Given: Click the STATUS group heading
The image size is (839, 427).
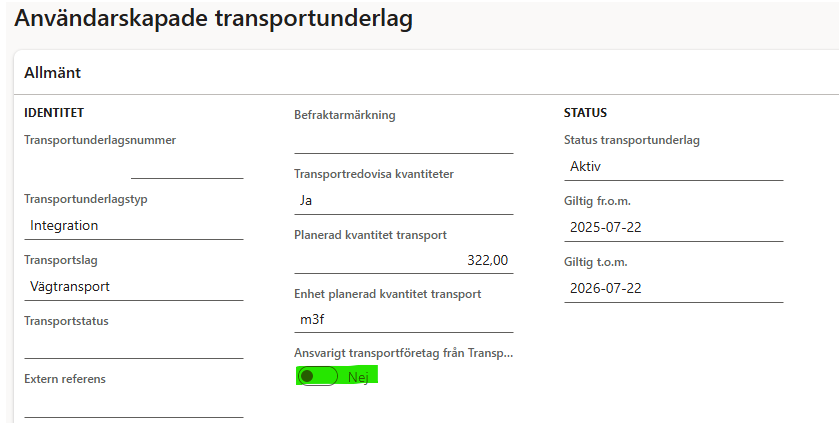Looking at the screenshot, I should coord(585,113).
